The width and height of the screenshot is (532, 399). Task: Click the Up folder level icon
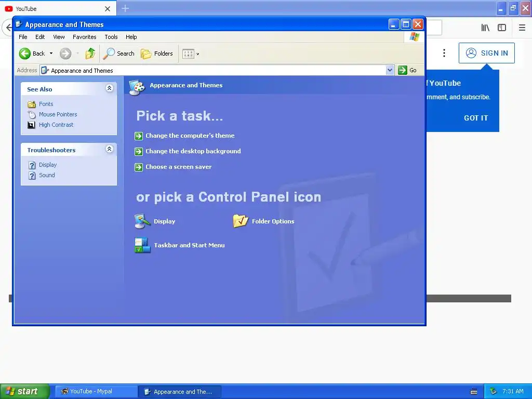tap(90, 54)
